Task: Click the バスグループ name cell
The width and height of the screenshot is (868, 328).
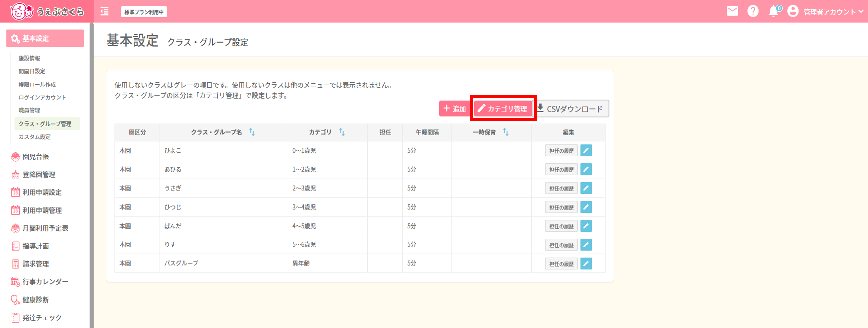Action: (x=224, y=263)
